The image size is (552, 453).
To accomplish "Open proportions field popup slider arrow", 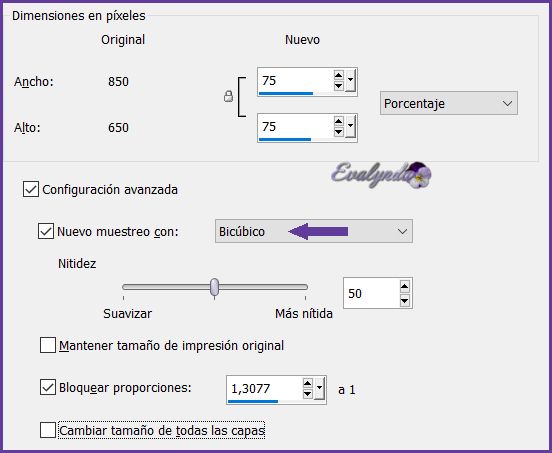I will tap(319, 389).
